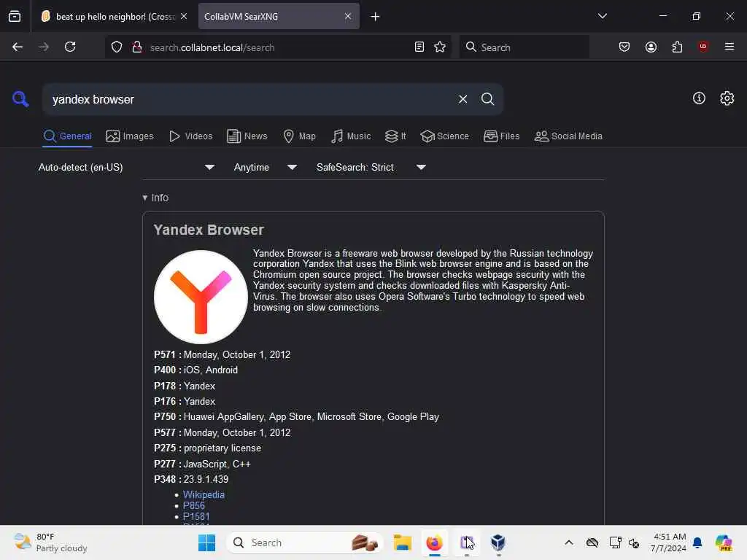Open the P856 link
This screenshot has height=560, width=747.
coord(193,506)
